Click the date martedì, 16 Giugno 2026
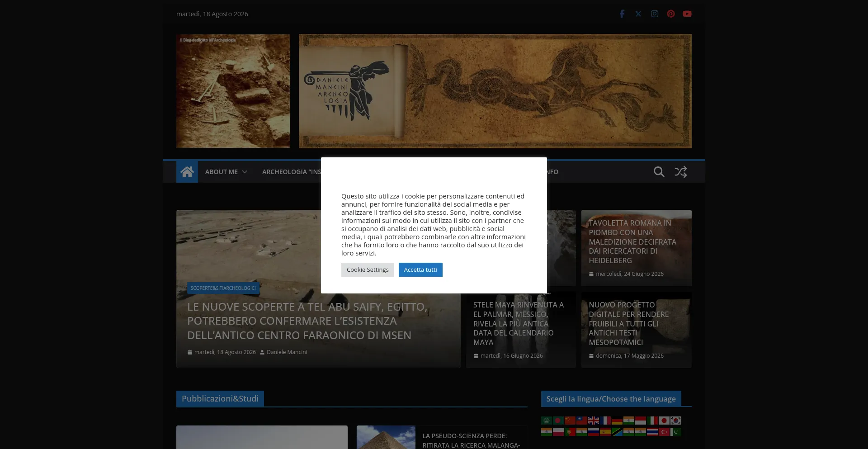 pyautogui.click(x=512, y=356)
